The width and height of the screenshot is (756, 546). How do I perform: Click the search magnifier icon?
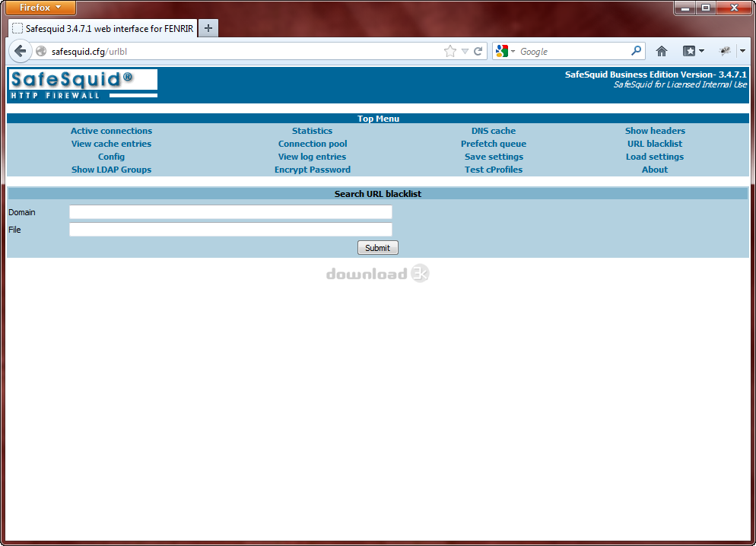[637, 51]
